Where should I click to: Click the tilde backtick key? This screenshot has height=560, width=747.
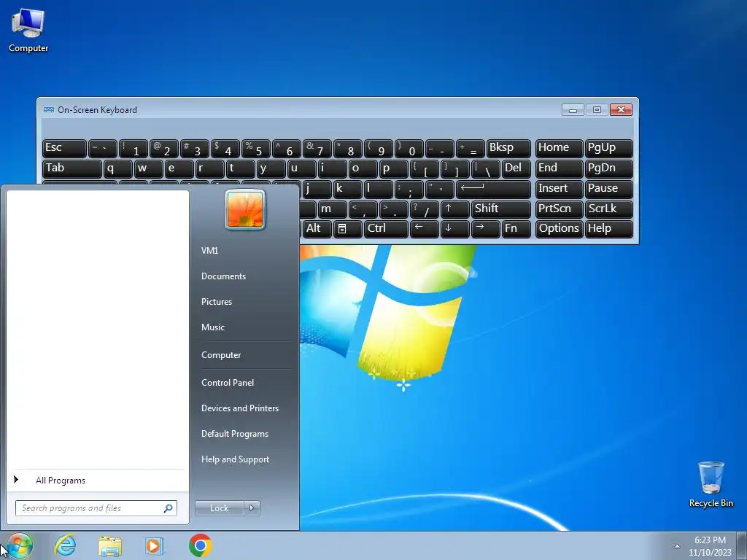(102, 148)
